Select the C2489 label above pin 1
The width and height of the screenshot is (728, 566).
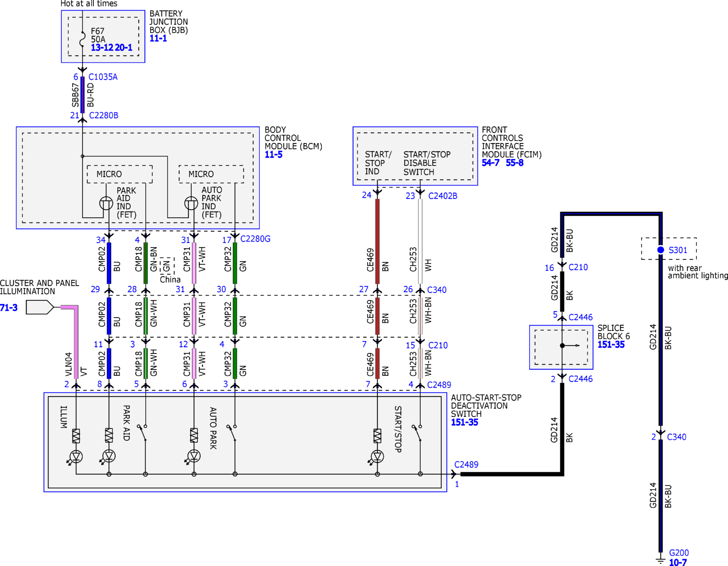tap(466, 464)
